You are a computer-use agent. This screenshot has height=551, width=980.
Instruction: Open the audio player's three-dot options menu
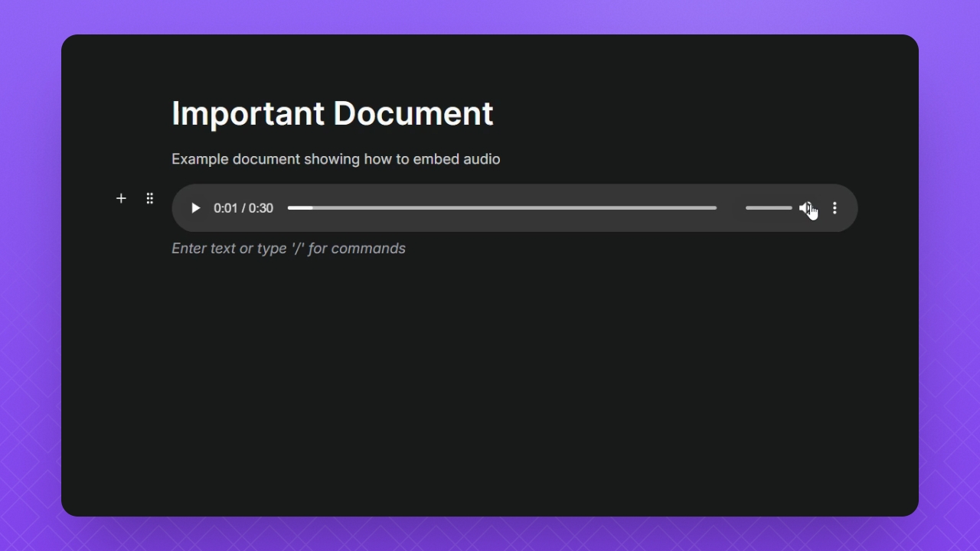point(835,208)
